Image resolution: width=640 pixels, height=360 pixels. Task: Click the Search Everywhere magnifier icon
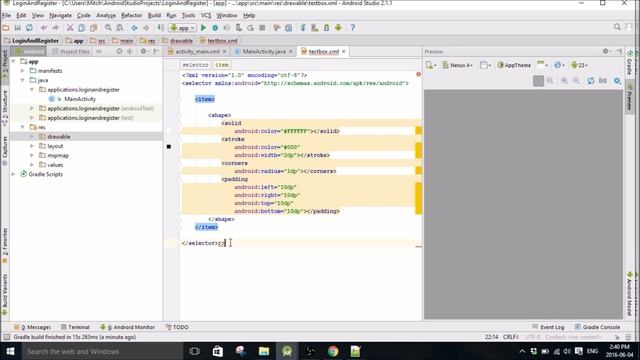(x=617, y=27)
